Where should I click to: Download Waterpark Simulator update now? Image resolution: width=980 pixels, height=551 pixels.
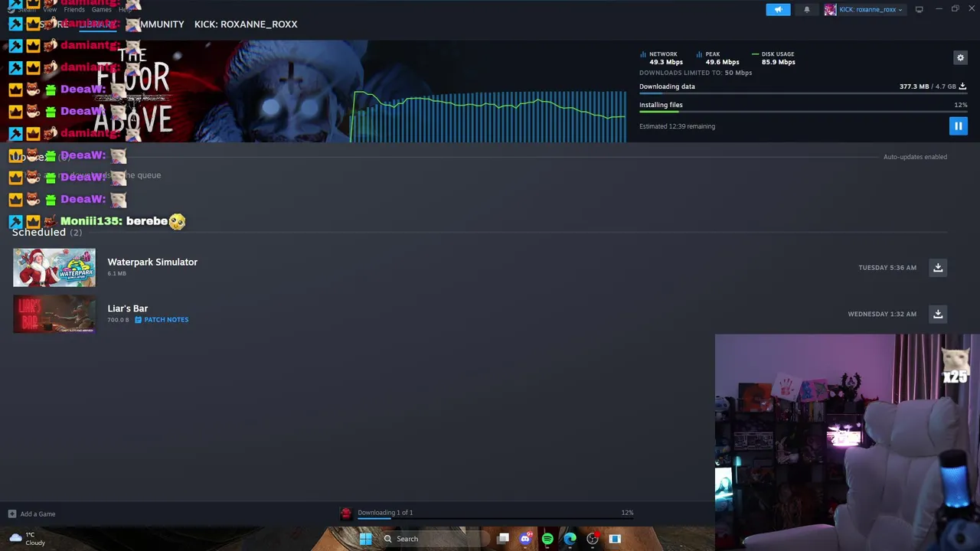click(938, 267)
